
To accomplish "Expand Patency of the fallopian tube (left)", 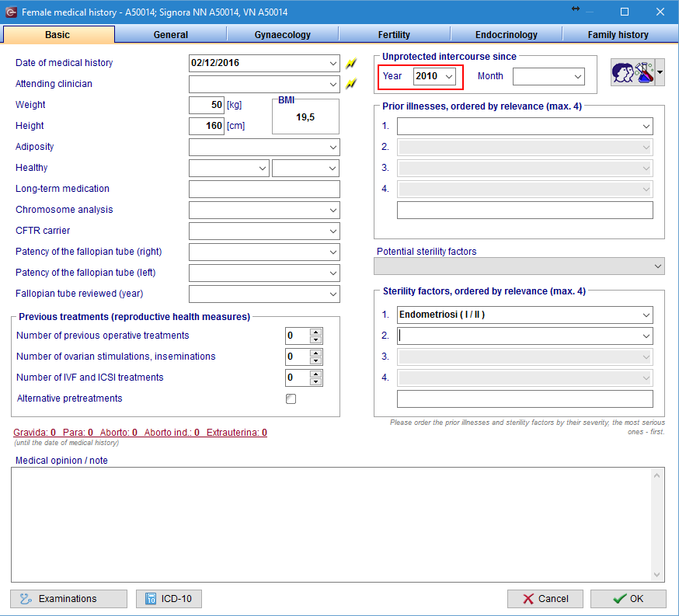I will (333, 273).
